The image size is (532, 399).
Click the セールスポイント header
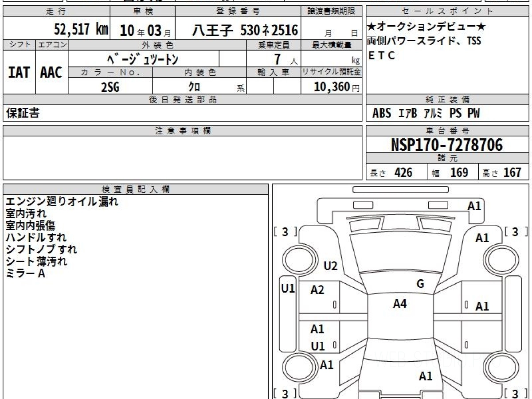point(448,12)
